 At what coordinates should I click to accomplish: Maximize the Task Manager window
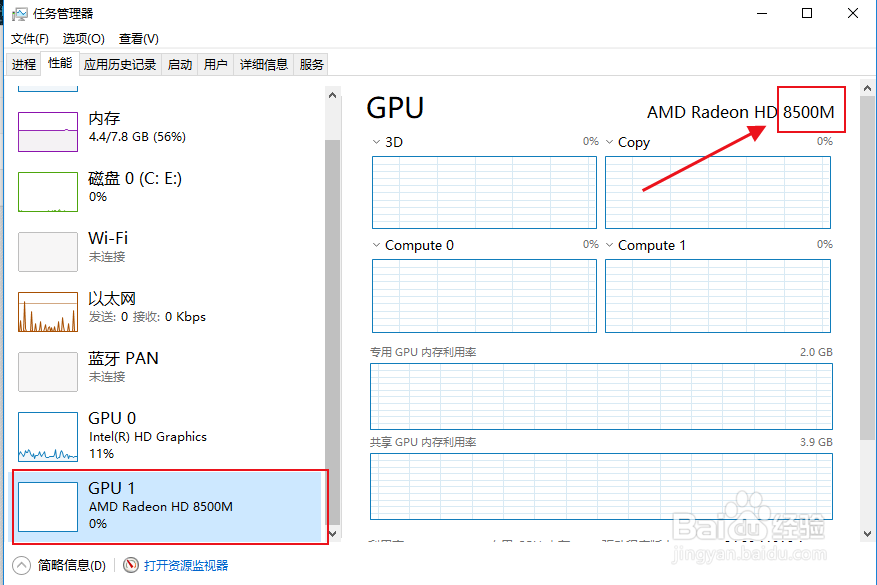tap(807, 13)
